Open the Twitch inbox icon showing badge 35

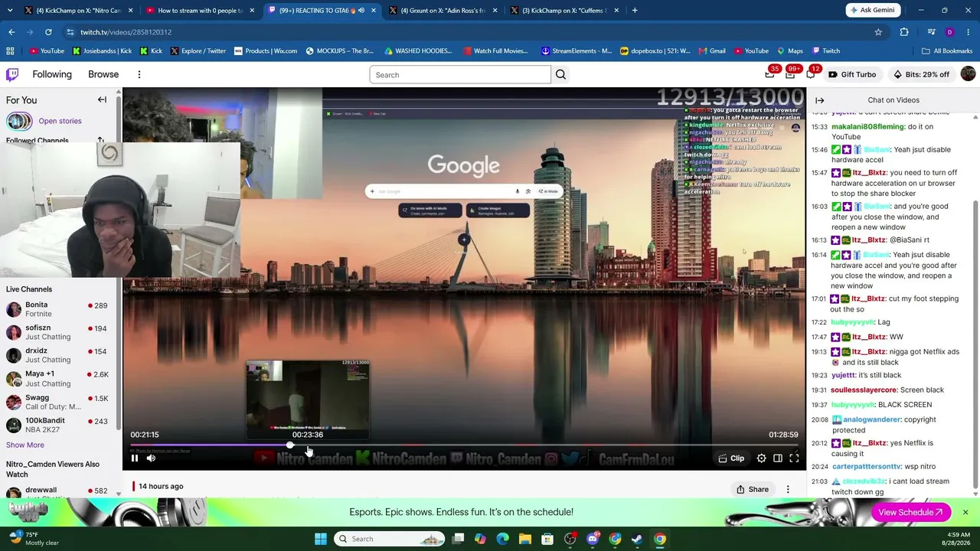click(770, 74)
